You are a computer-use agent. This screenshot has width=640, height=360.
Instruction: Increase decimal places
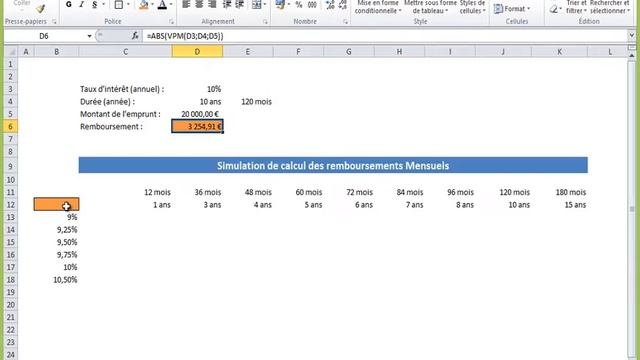[330, 4]
